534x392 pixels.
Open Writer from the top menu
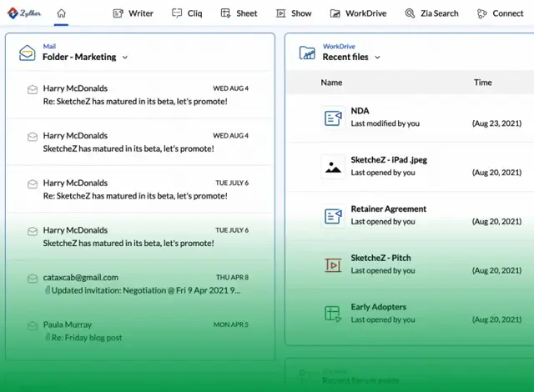141,13
